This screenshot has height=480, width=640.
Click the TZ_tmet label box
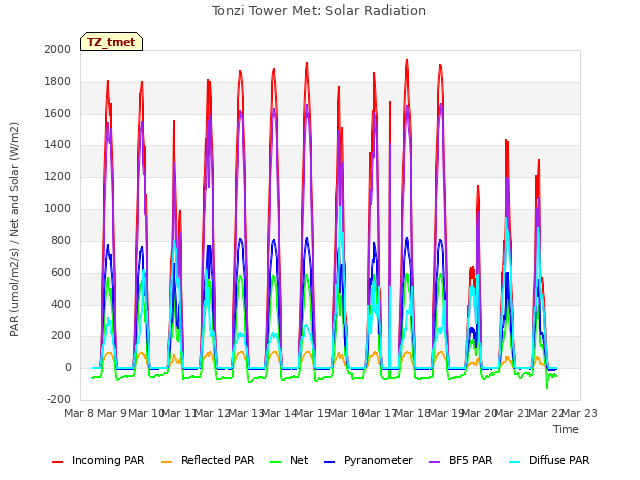[111, 42]
